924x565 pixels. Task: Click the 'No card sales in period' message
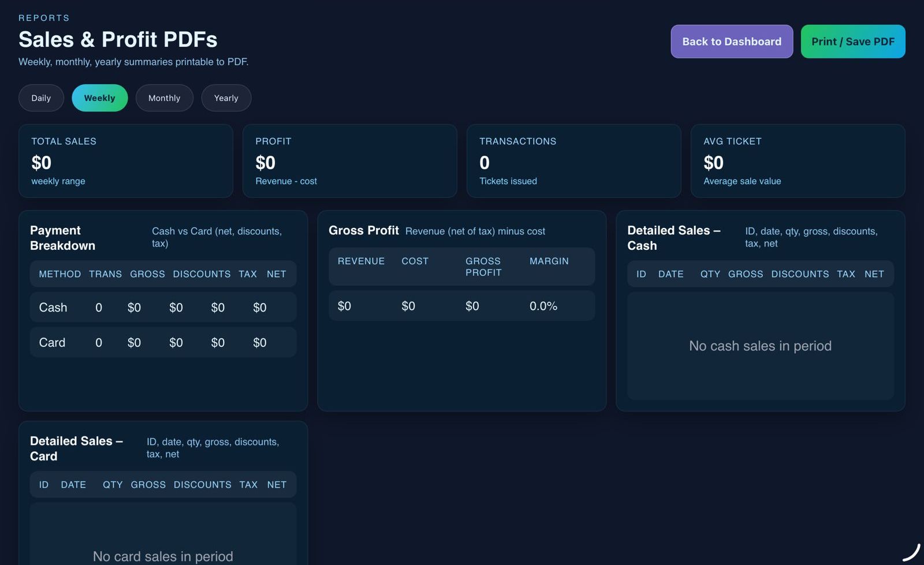pyautogui.click(x=163, y=556)
